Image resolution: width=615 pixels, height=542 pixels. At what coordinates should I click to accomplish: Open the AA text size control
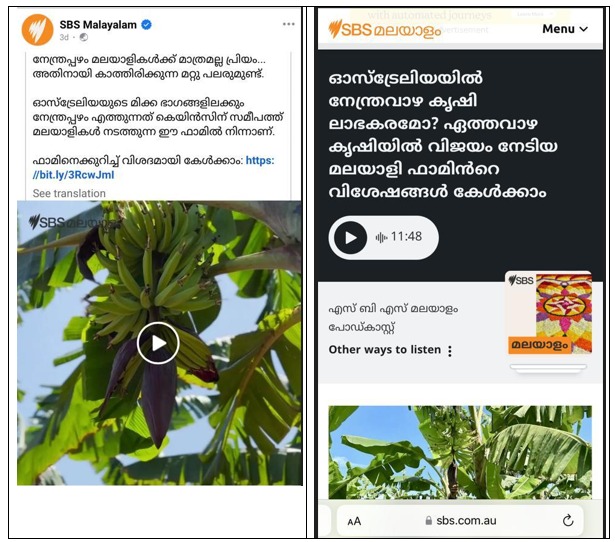(354, 521)
